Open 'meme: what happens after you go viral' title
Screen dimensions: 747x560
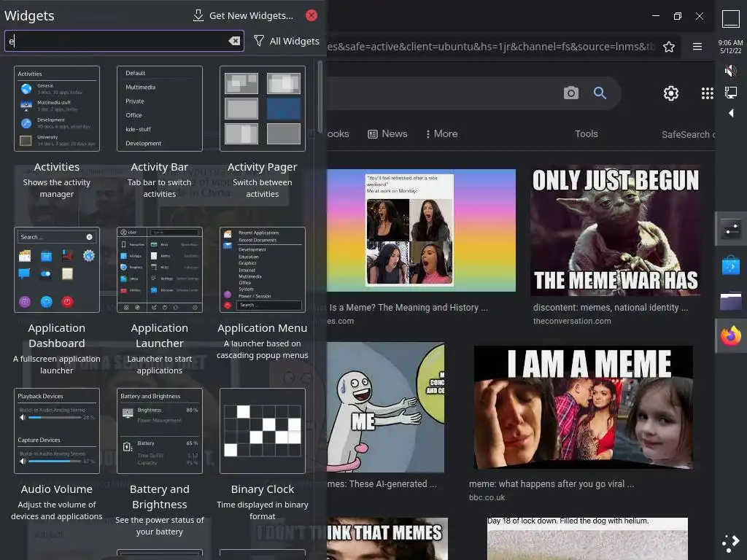coord(551,484)
